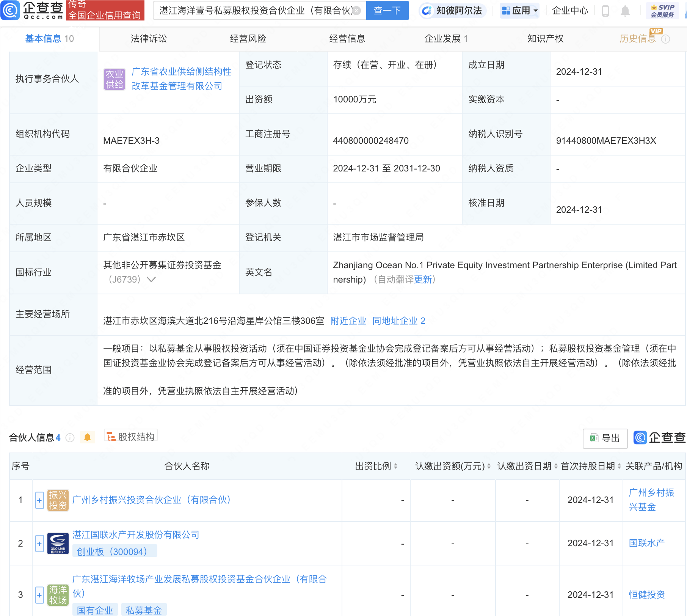
Task: Open 广东湛江海洋牧场产业发展 fund link
Action: click(x=199, y=586)
